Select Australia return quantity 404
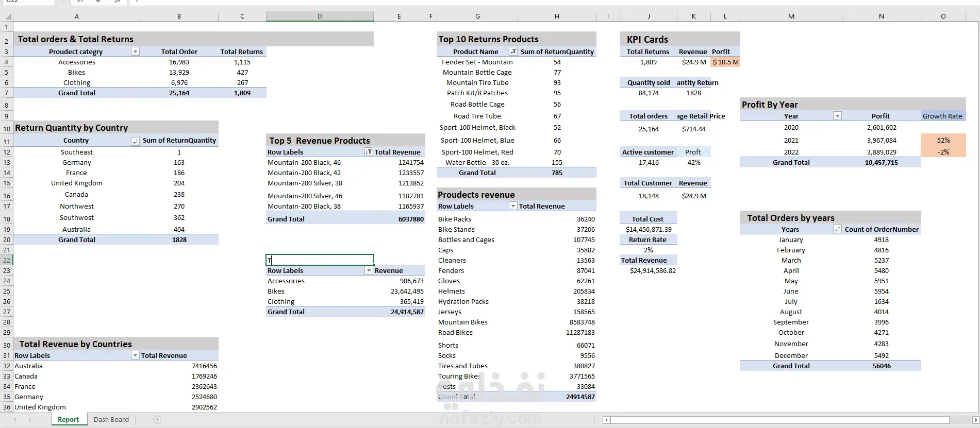This screenshot has width=980, height=428. click(179, 229)
